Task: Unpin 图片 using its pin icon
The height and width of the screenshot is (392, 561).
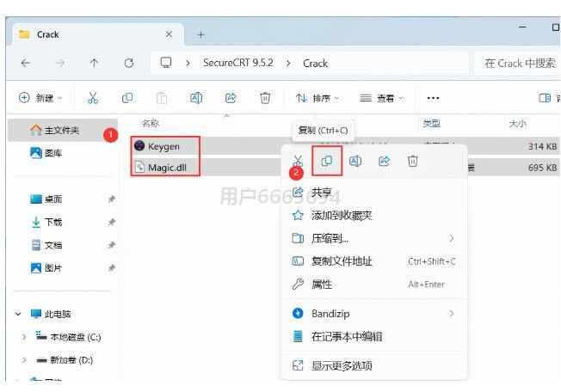Action: [111, 268]
